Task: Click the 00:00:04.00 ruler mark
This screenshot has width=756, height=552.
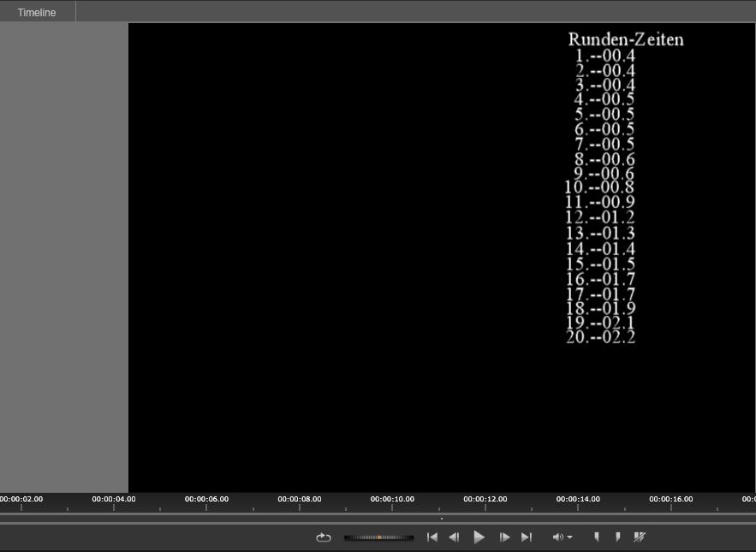Action: [x=114, y=499]
